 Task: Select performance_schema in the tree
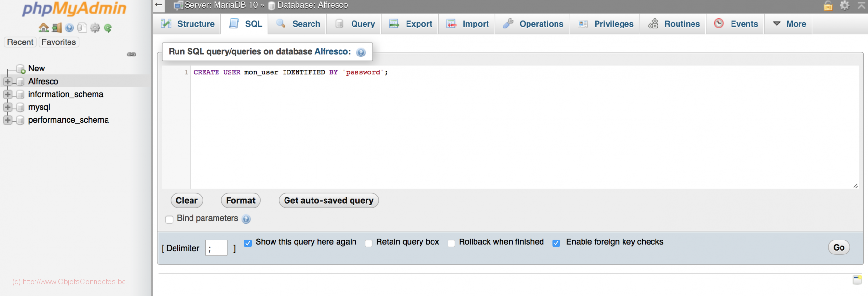coord(68,120)
